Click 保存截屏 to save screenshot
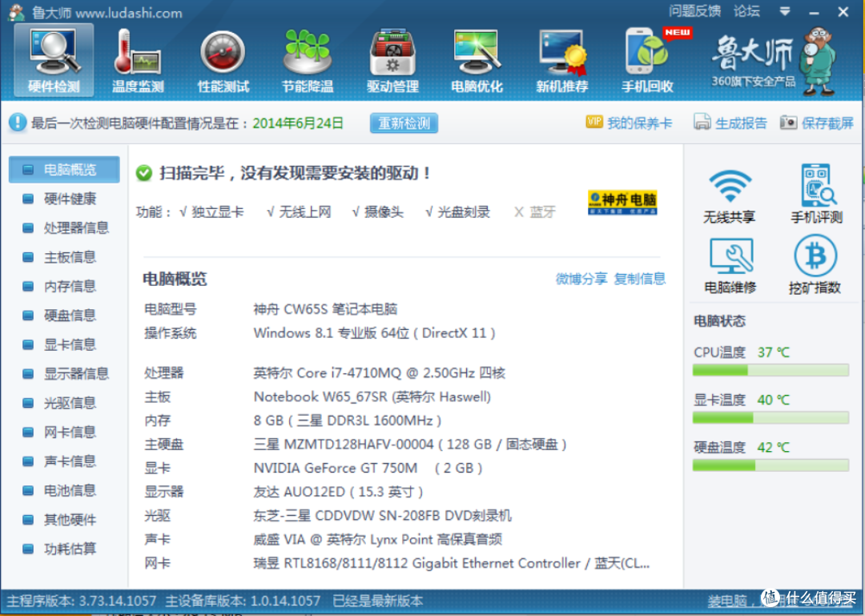The width and height of the screenshot is (865, 616). (816, 123)
